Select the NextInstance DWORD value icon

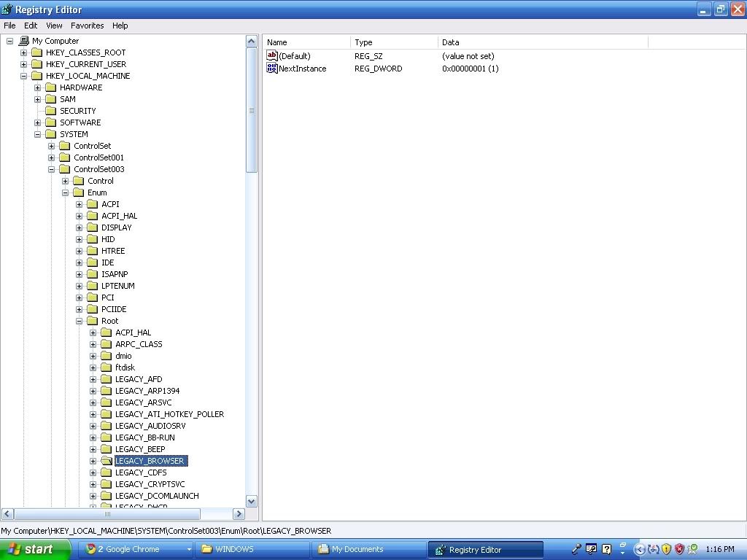coord(271,68)
